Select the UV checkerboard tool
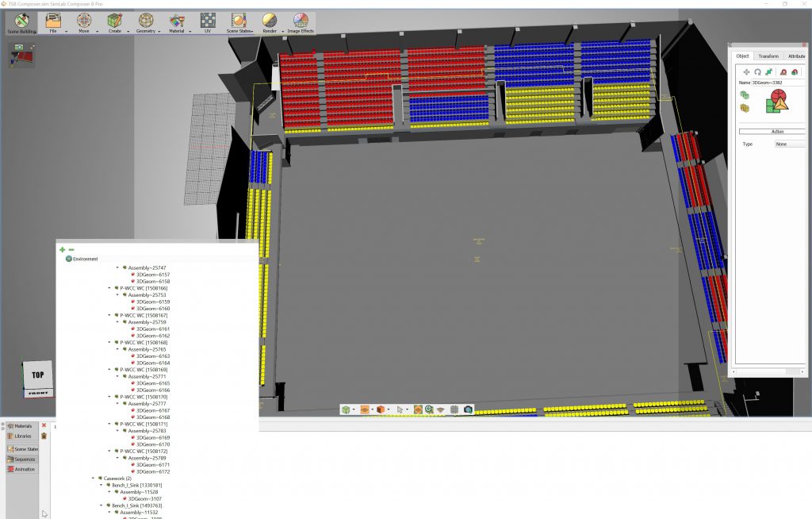 tap(208, 21)
